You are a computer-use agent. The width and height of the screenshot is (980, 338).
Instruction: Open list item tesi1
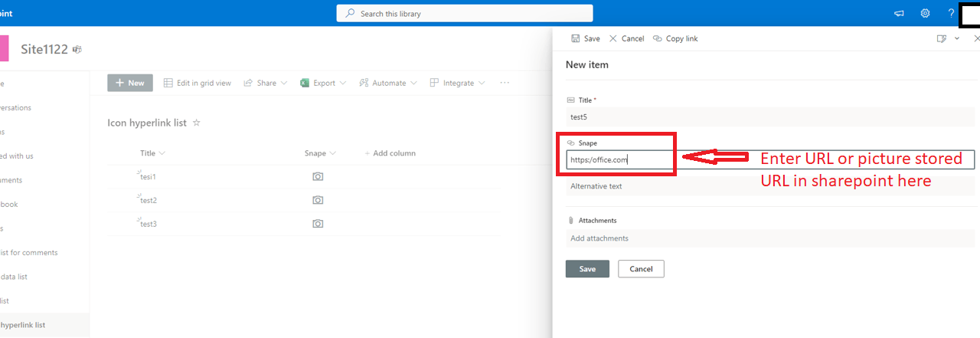click(x=148, y=177)
